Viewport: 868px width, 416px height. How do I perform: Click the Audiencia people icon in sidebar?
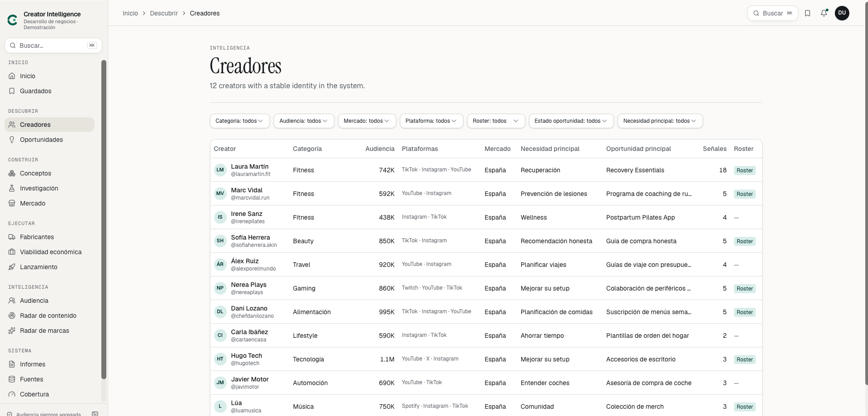tap(12, 301)
